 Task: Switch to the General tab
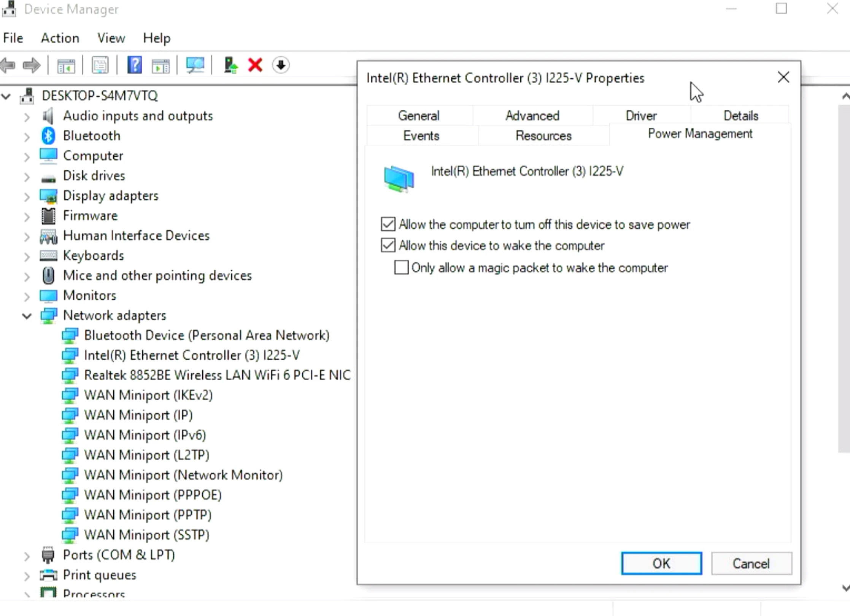tap(419, 115)
